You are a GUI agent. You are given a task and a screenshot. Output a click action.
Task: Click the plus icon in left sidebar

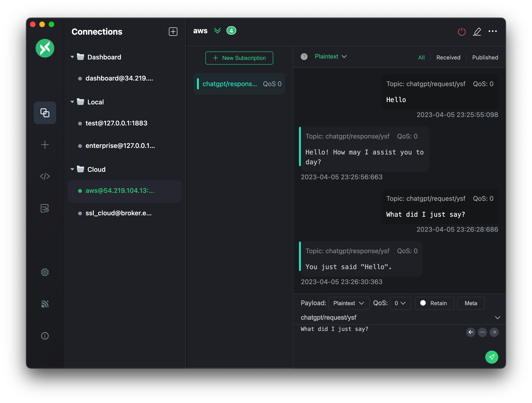(x=45, y=145)
